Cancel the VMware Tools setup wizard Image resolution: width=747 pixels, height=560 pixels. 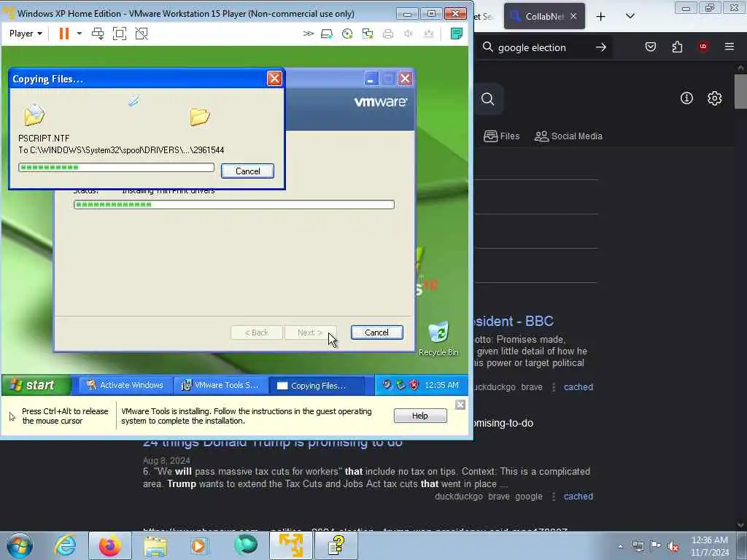point(376,332)
